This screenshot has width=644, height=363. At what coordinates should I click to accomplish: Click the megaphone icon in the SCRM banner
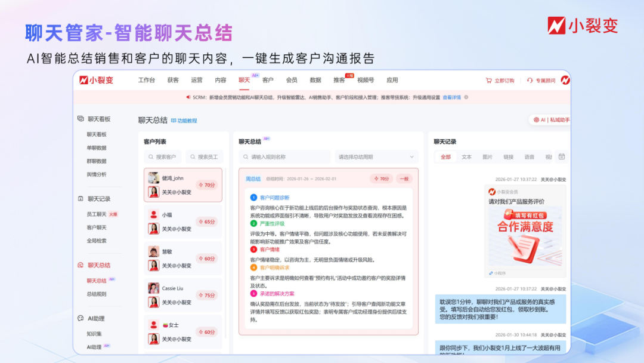187,97
